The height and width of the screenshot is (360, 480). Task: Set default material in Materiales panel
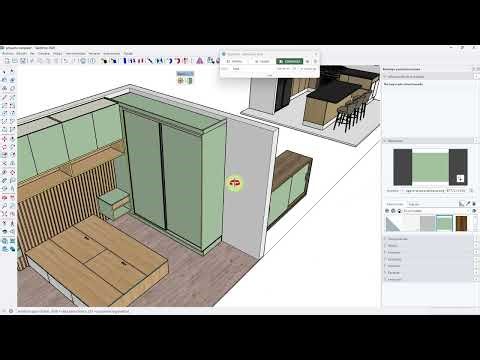pyautogui.click(x=462, y=204)
